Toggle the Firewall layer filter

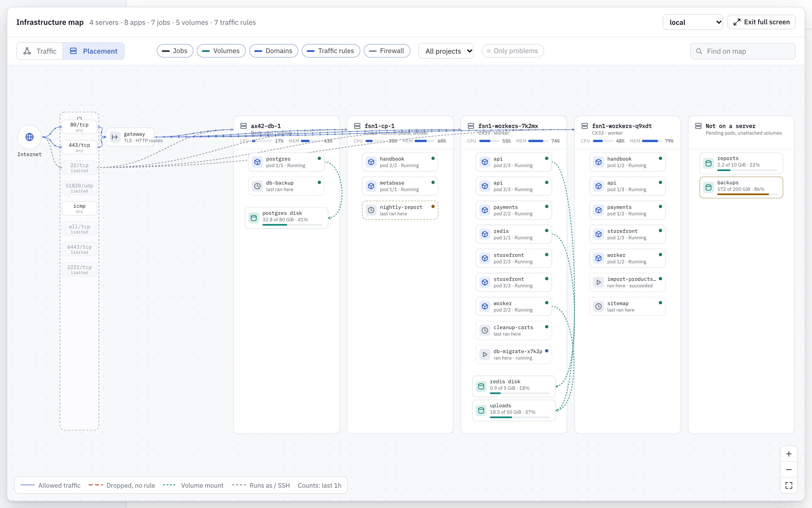[387, 51]
